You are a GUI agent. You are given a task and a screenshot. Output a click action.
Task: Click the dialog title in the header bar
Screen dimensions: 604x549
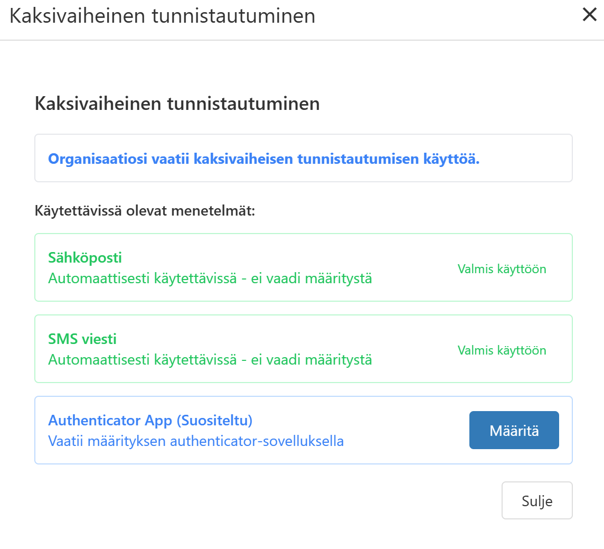click(x=162, y=16)
